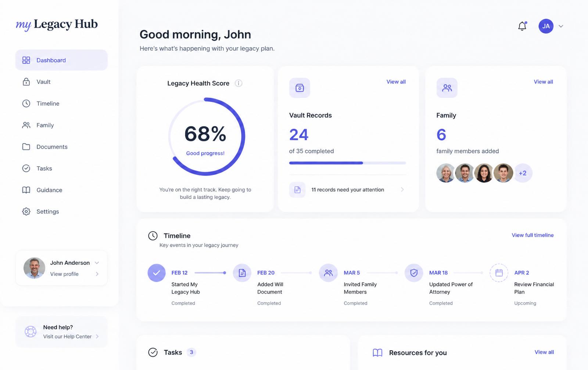Open the Settings page
The image size is (588, 370).
pos(61,211)
